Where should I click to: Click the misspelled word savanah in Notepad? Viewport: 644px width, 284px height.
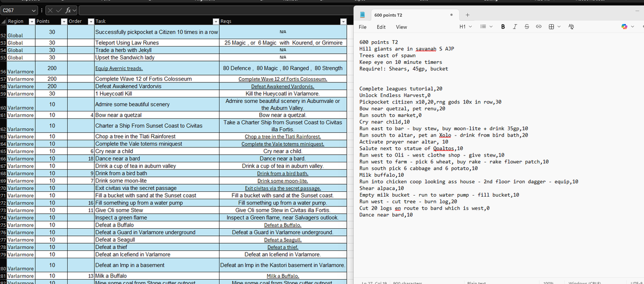point(425,48)
